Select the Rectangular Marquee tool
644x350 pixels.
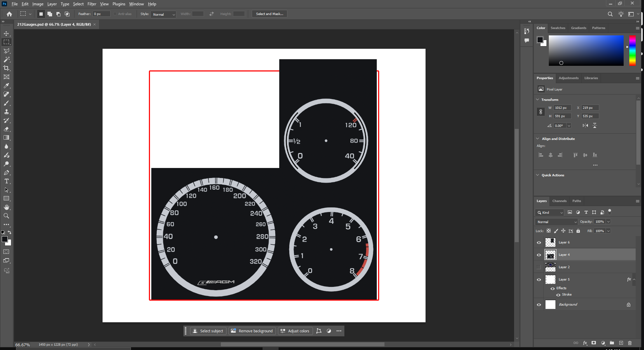tap(6, 42)
